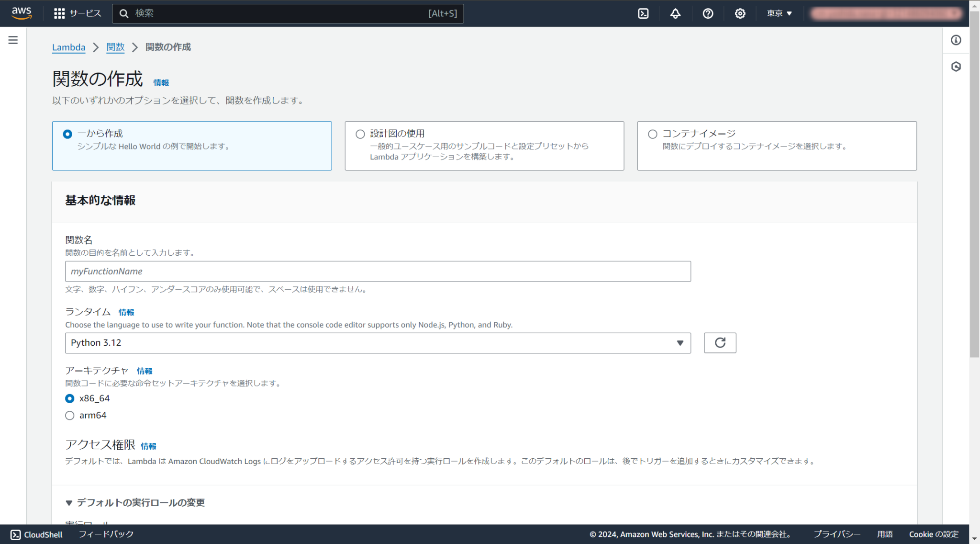Choose the arm64 architecture
Screen dimensions: 980x544
click(69, 415)
